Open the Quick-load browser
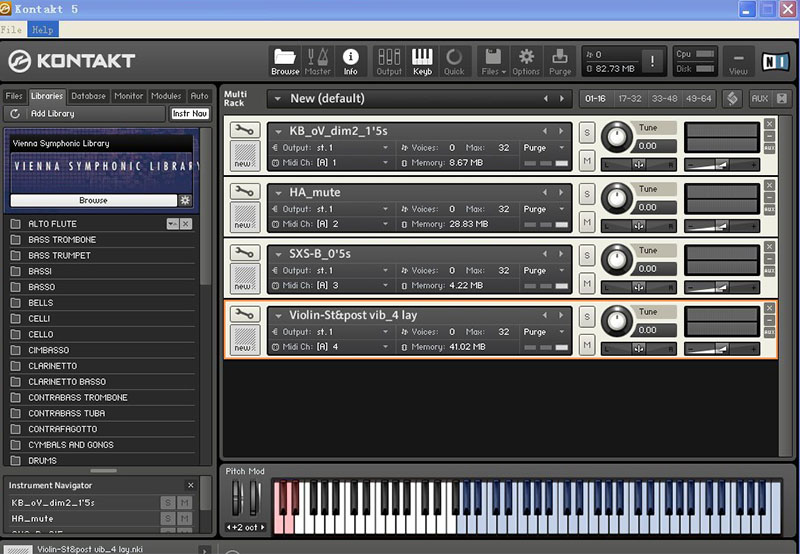Screen dimensions: 800x554 click(454, 62)
